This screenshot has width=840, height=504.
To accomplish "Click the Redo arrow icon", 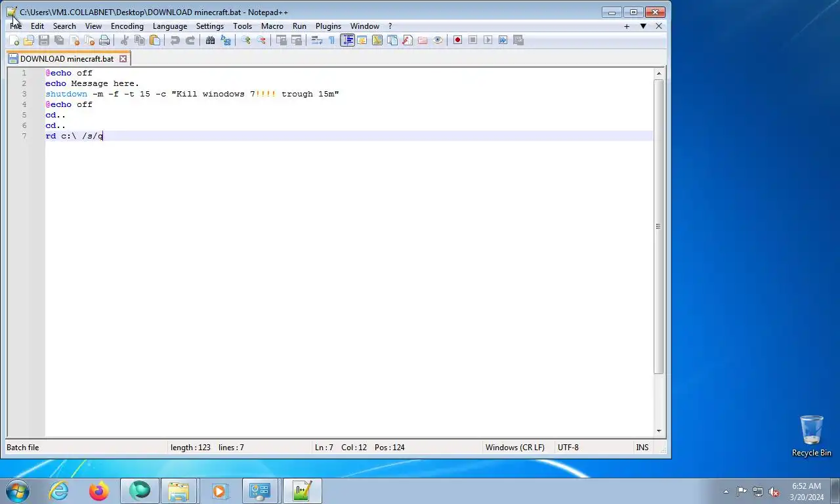I will pyautogui.click(x=190, y=40).
